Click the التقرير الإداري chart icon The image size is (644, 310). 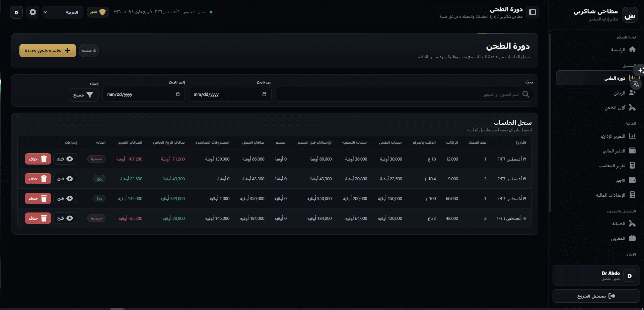(x=632, y=136)
